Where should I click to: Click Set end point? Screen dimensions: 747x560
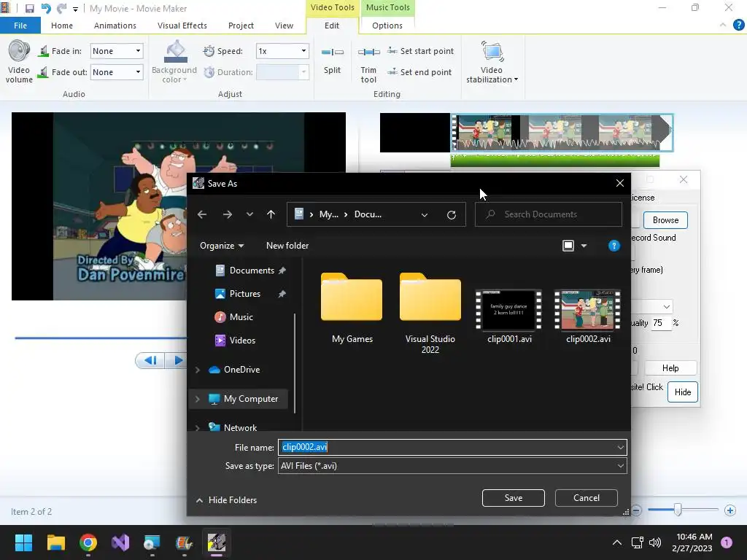click(419, 72)
